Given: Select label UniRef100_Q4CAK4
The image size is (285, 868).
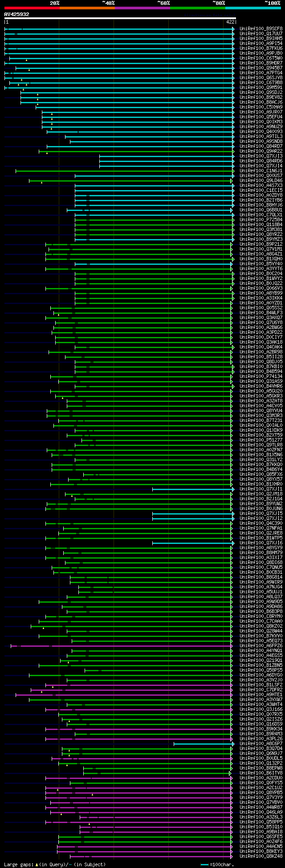Looking at the screenshot, I should pyautogui.click(x=261, y=347).
